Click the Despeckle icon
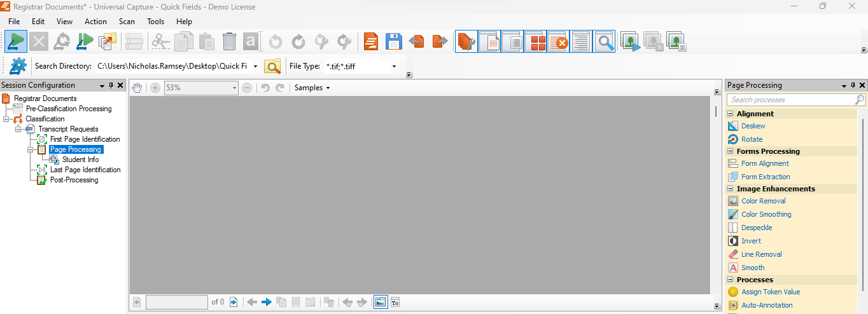Viewport: 868px width, 314px height. [733, 228]
